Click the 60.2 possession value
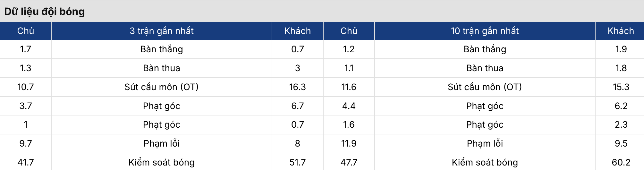 621,162
